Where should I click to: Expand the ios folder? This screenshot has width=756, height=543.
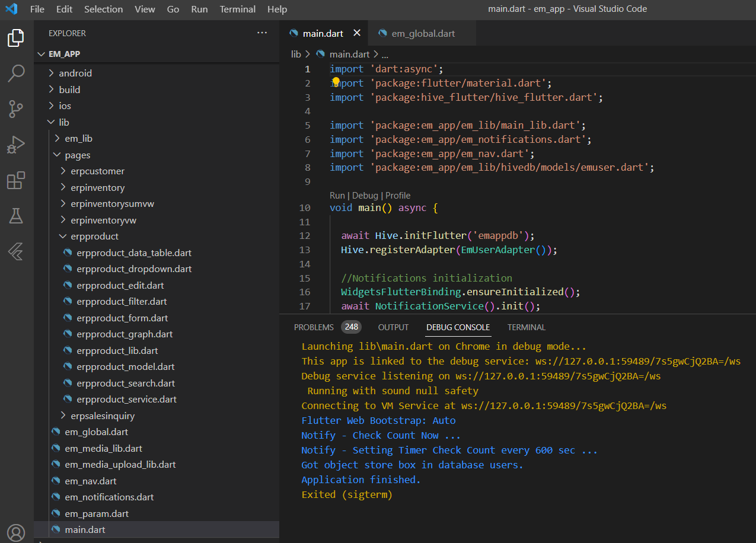click(x=52, y=106)
